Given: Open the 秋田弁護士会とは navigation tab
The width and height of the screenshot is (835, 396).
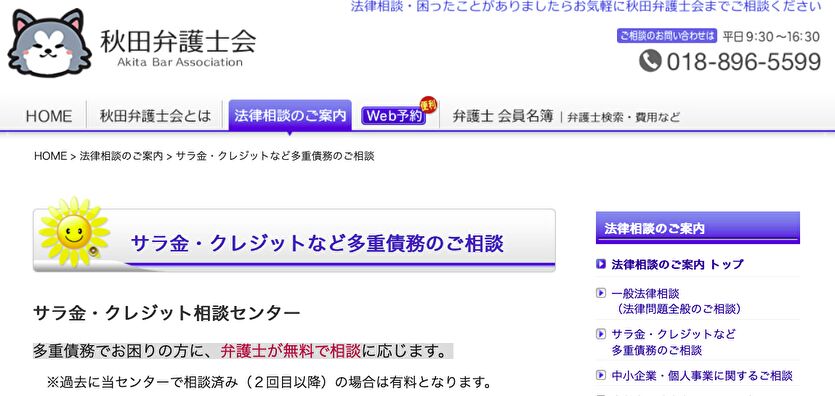Looking at the screenshot, I should tap(155, 116).
